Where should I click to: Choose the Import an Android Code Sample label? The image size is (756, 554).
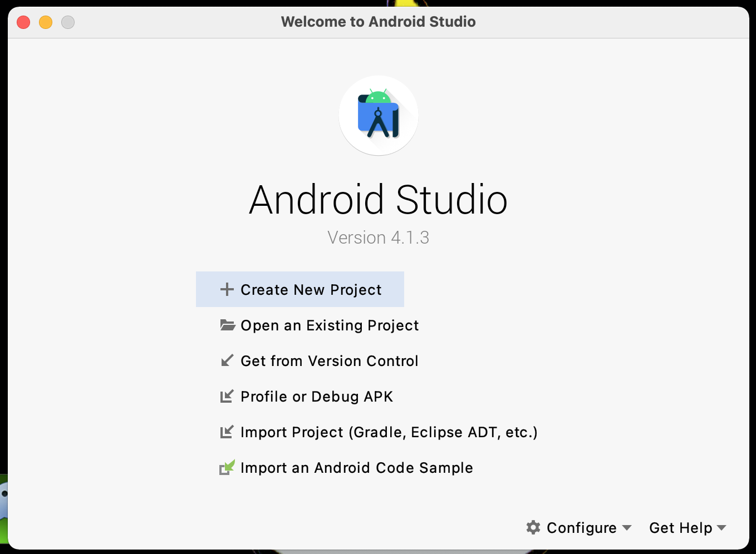click(x=356, y=468)
